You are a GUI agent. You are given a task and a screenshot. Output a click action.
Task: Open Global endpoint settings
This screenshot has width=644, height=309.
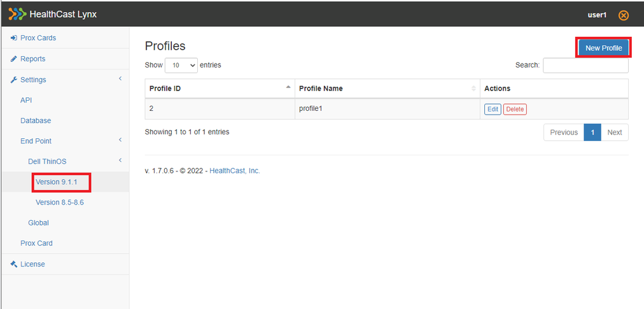coord(39,222)
